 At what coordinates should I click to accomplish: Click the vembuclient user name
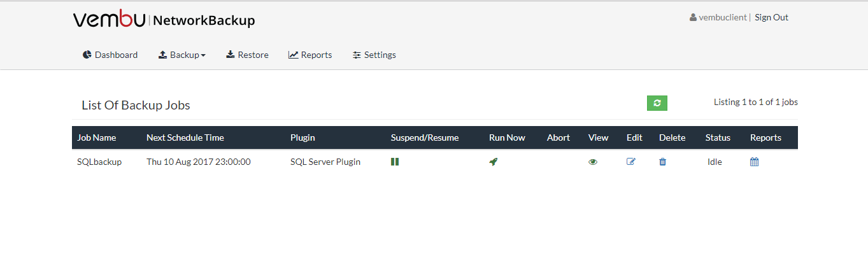tap(722, 17)
